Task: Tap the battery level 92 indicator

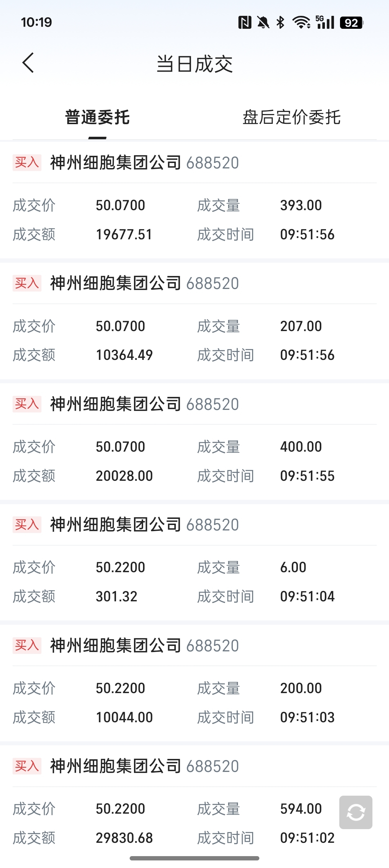Action: coord(351,23)
